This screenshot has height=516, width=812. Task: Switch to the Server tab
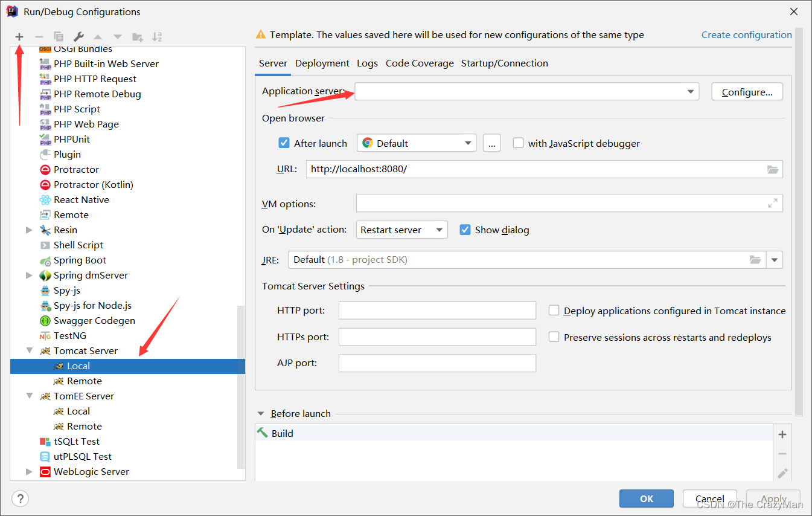point(273,63)
